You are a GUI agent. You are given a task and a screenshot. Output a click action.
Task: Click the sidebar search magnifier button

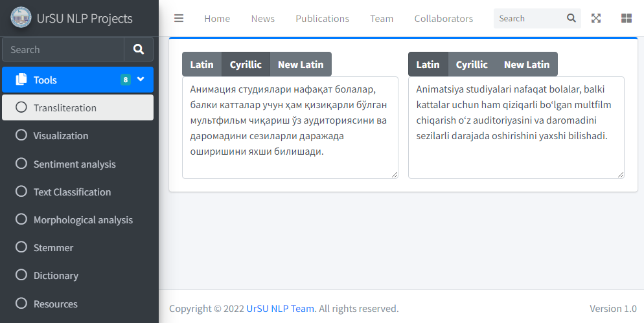[x=139, y=49]
